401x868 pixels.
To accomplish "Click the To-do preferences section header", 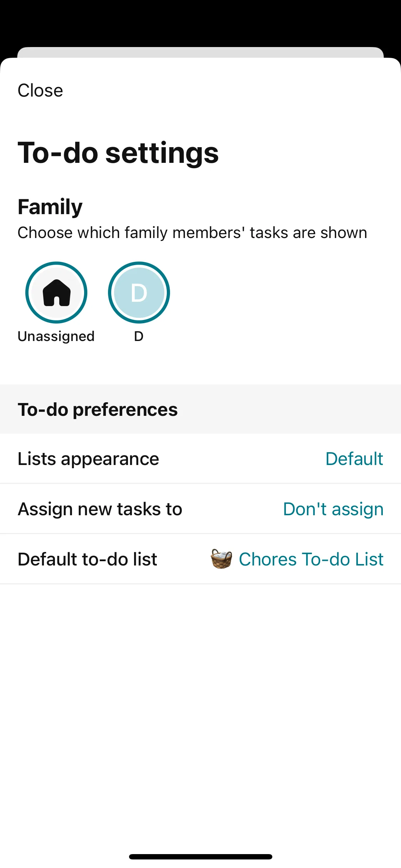I will (98, 409).
